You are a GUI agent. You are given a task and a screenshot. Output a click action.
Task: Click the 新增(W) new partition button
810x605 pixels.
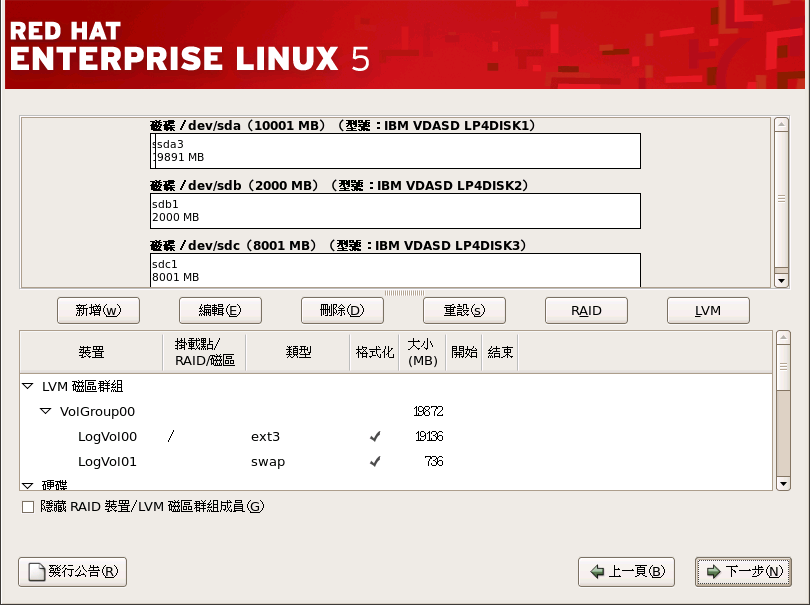point(98,311)
